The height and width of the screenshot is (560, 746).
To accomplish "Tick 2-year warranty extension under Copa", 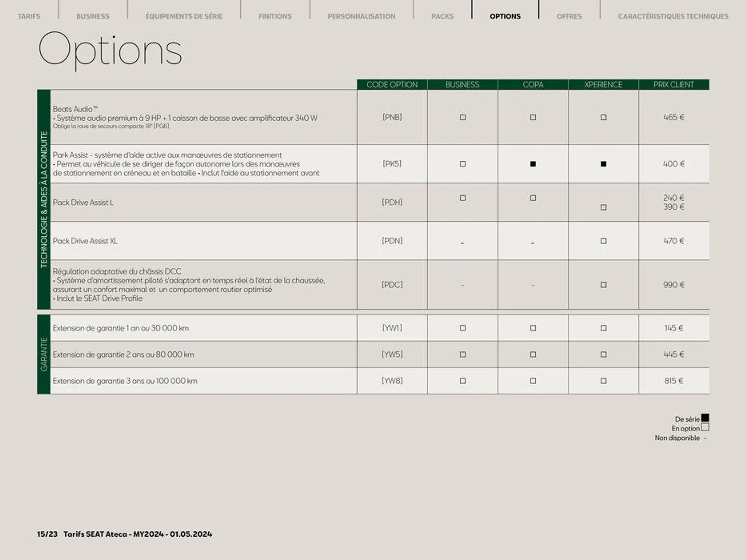I will [x=533, y=354].
